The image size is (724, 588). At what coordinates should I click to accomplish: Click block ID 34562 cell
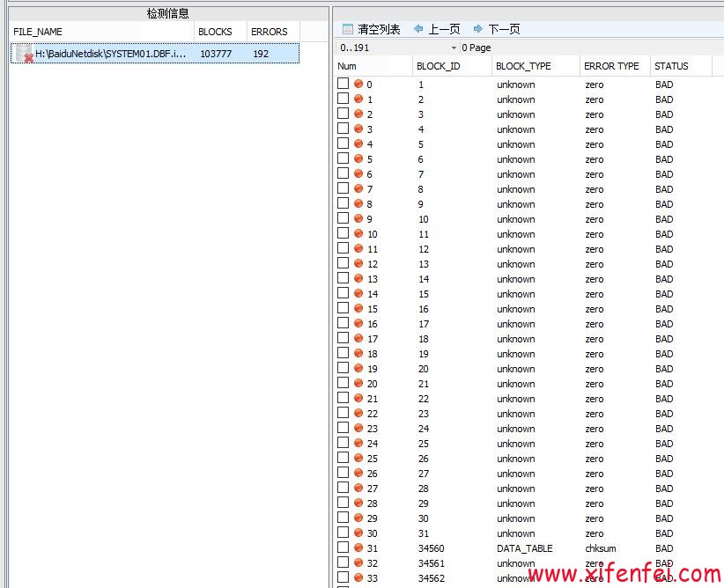point(432,577)
